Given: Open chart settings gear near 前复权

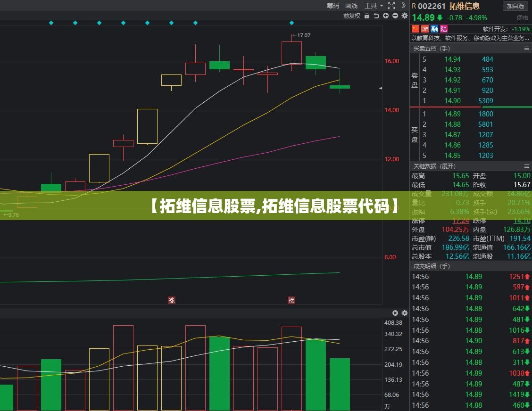Looking at the screenshot, I should 405,16.
